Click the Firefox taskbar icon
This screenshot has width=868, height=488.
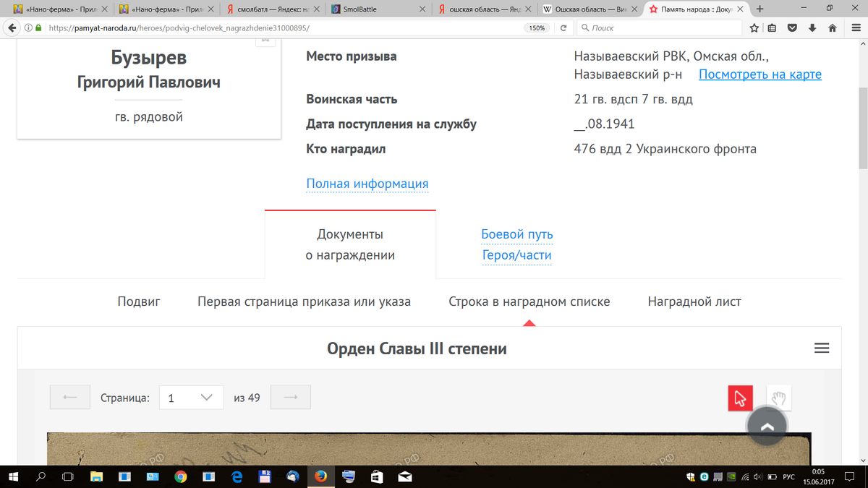320,477
